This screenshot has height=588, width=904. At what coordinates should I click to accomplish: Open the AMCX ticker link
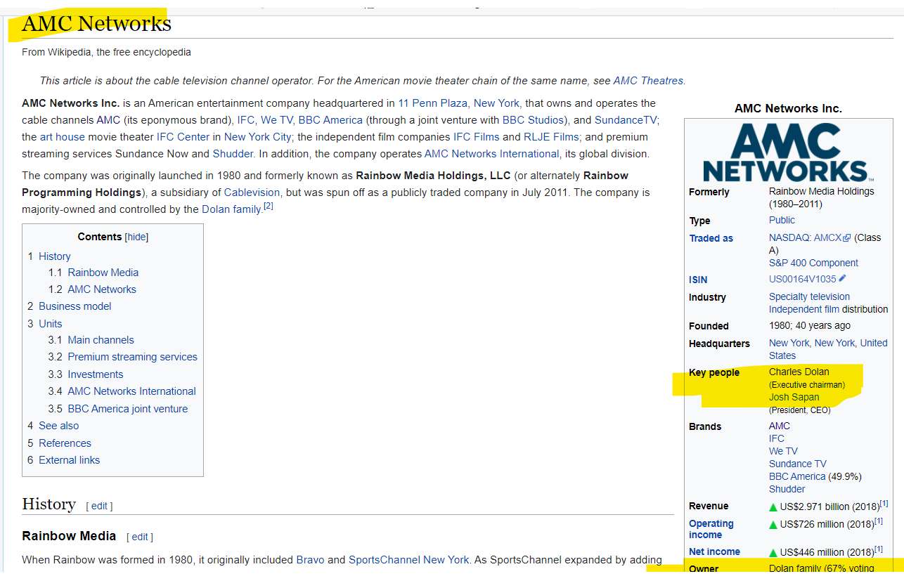(x=827, y=237)
